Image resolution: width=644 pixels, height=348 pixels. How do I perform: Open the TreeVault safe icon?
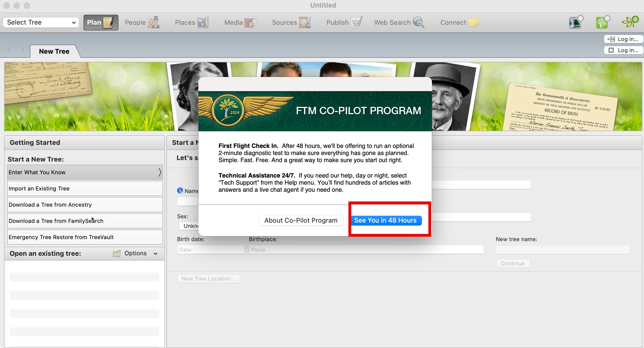click(x=575, y=23)
